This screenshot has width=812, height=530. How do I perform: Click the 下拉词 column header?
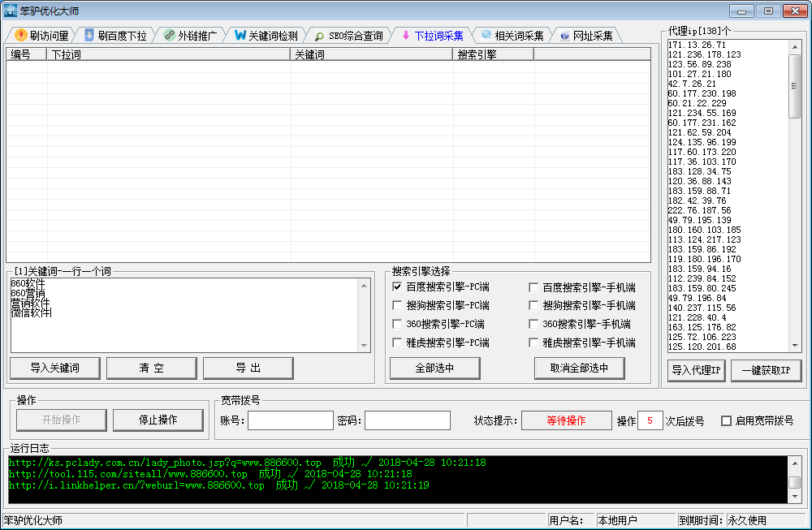[168, 54]
